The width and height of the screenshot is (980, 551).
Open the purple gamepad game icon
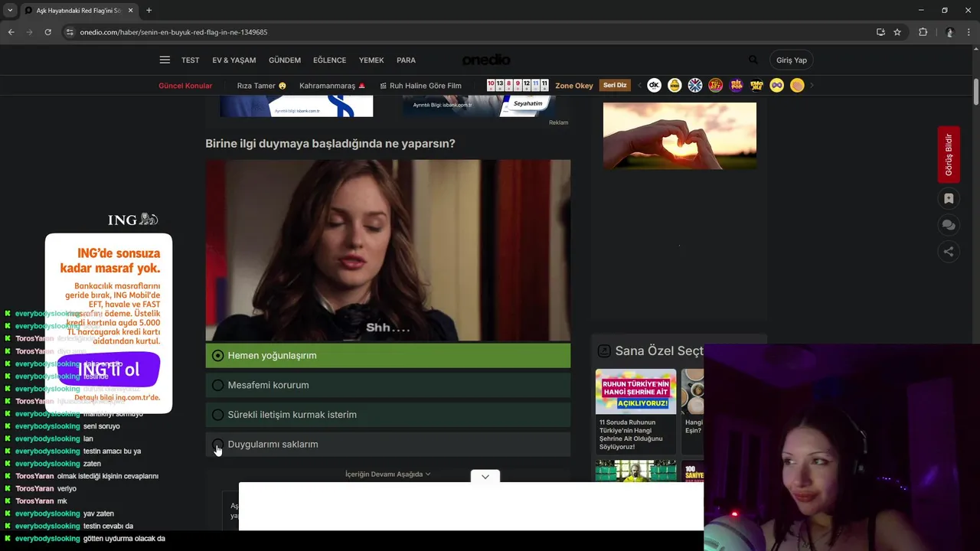tap(777, 86)
